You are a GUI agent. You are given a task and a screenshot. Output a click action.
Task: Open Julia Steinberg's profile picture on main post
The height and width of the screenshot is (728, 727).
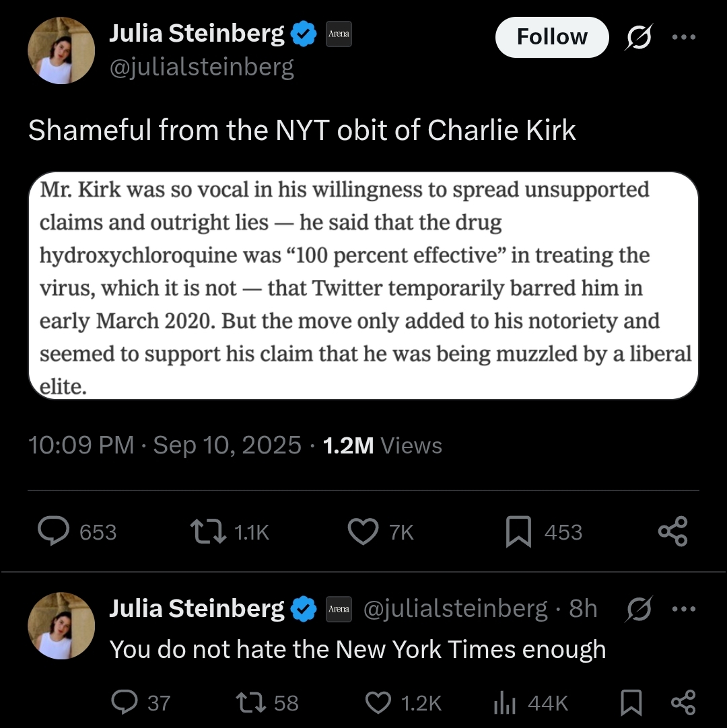(x=61, y=51)
